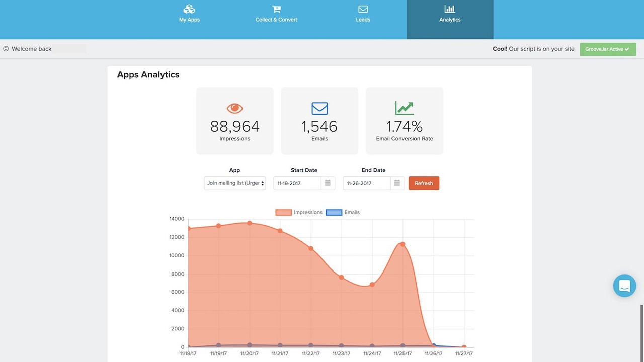Open the App selection dropdown
644x362 pixels.
coord(234,183)
